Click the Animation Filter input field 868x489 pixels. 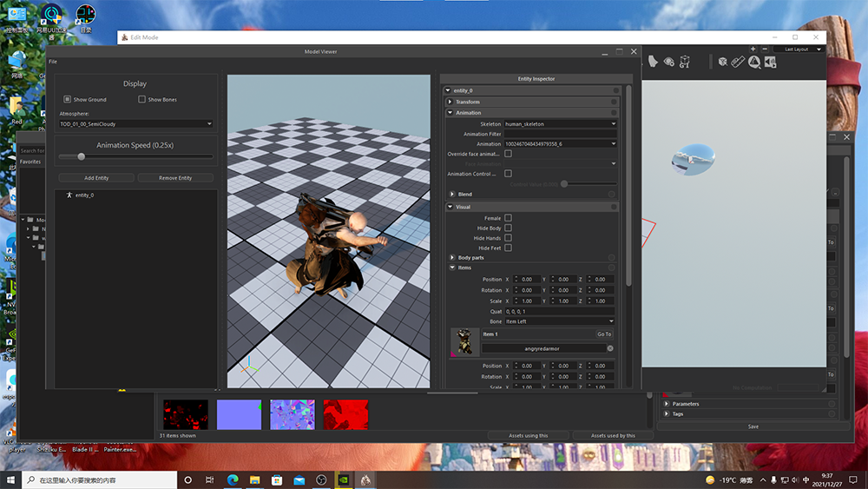(x=560, y=134)
